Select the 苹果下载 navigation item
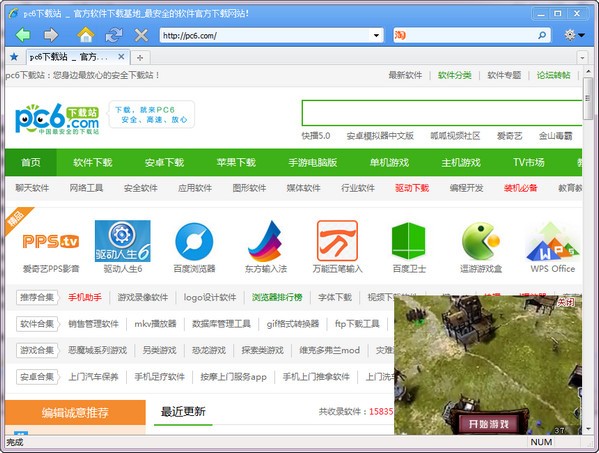The height and width of the screenshot is (453, 599). click(236, 162)
